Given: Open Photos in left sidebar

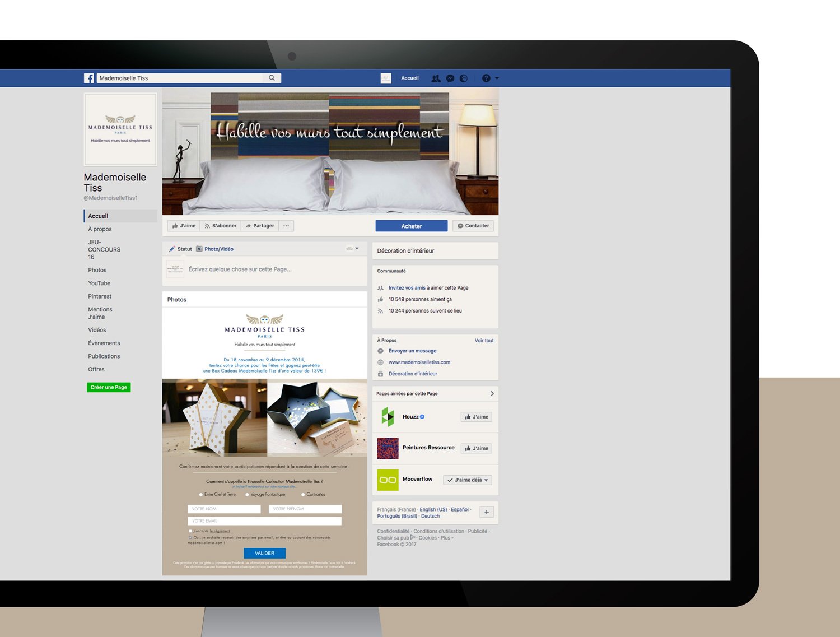Looking at the screenshot, I should pyautogui.click(x=97, y=270).
